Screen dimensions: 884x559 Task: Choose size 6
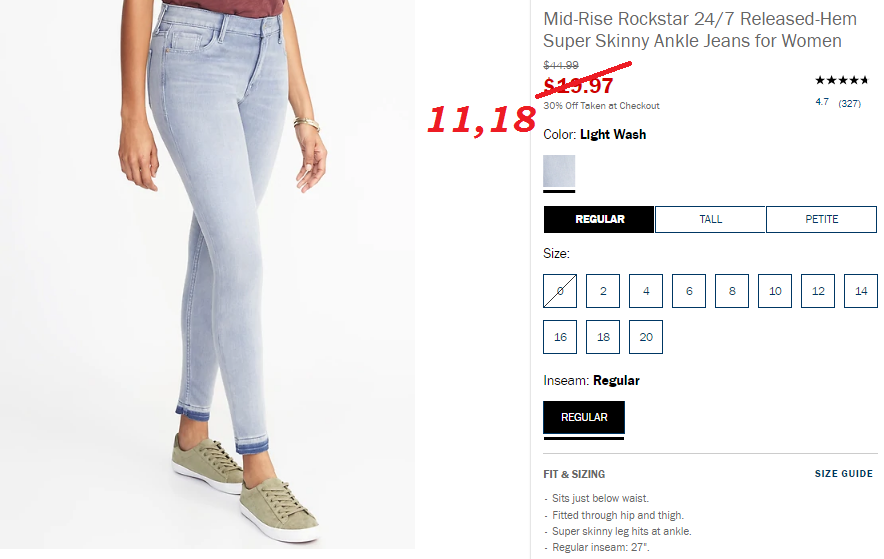pyautogui.click(x=689, y=291)
